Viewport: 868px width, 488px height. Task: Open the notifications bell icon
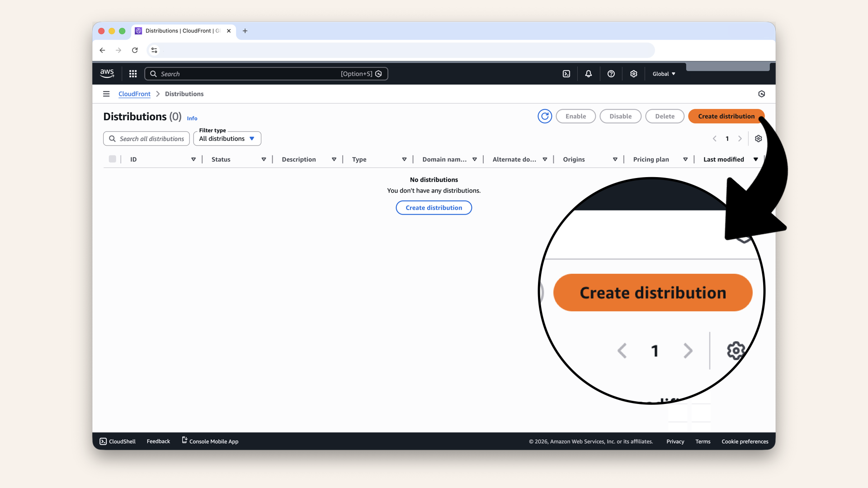tap(588, 74)
